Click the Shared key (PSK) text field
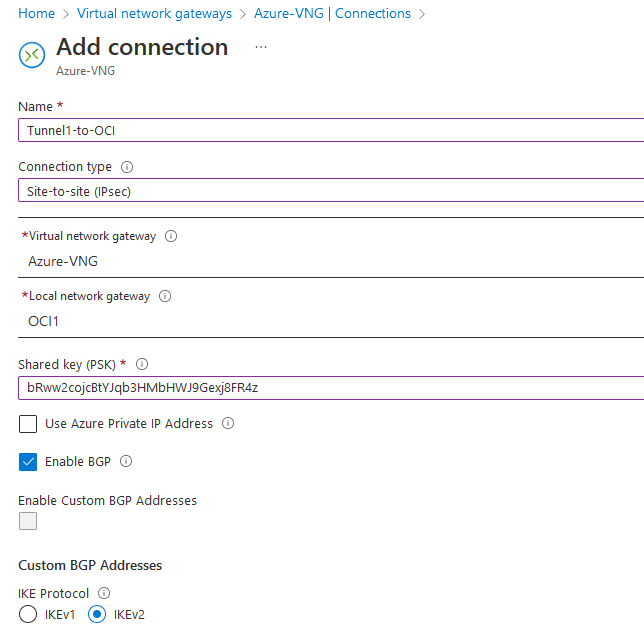 (x=330, y=387)
